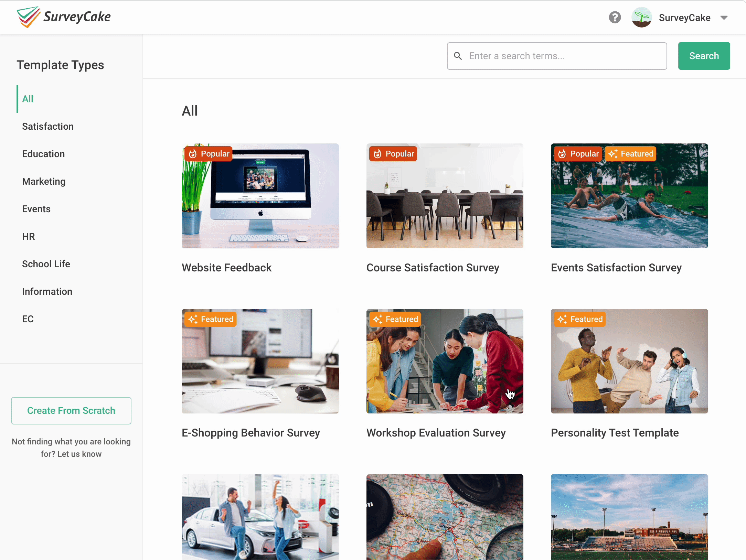Choose the EC template type

click(28, 319)
